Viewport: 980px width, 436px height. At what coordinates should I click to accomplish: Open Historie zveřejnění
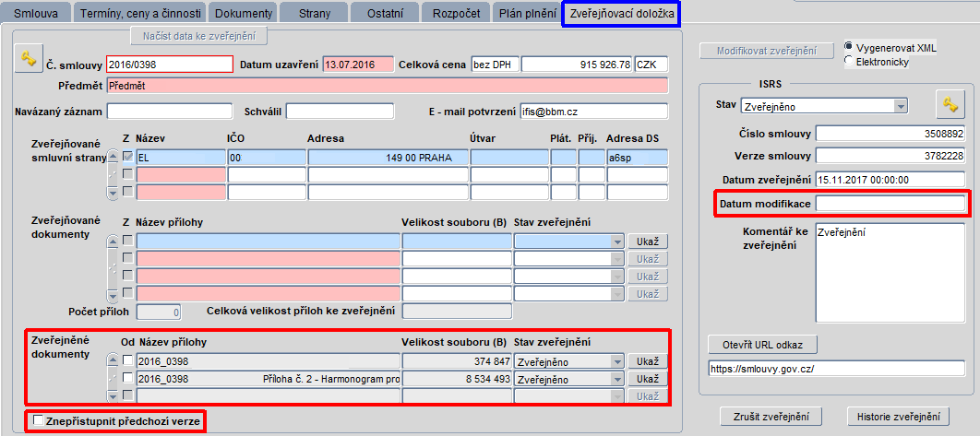[x=898, y=416]
